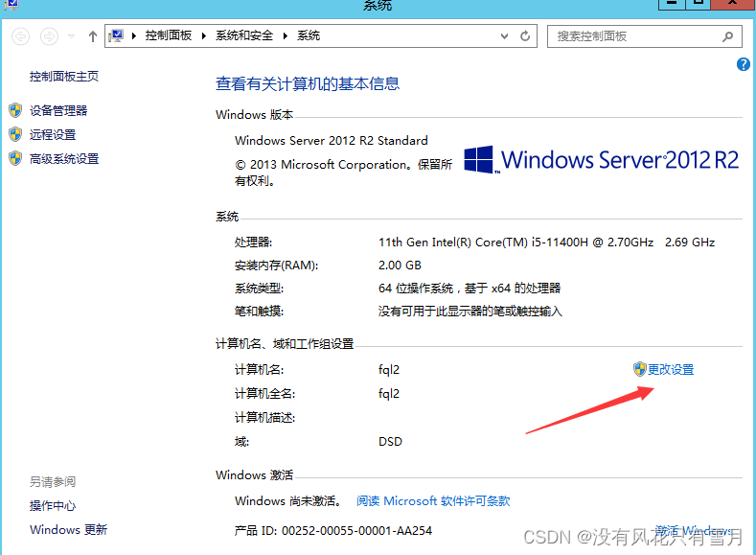Screen dimensions: 756x555
Task: Click 64 位操作系统 system type text
Action: (x=470, y=289)
